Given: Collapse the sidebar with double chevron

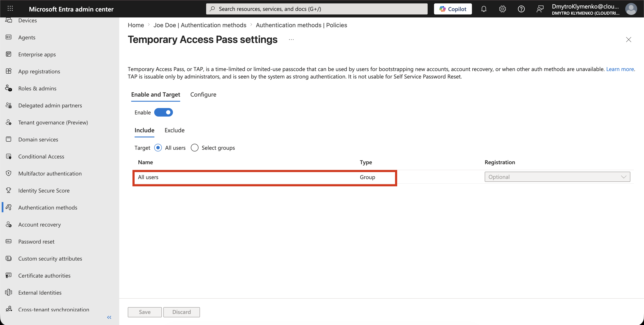Looking at the screenshot, I should pyautogui.click(x=109, y=317).
